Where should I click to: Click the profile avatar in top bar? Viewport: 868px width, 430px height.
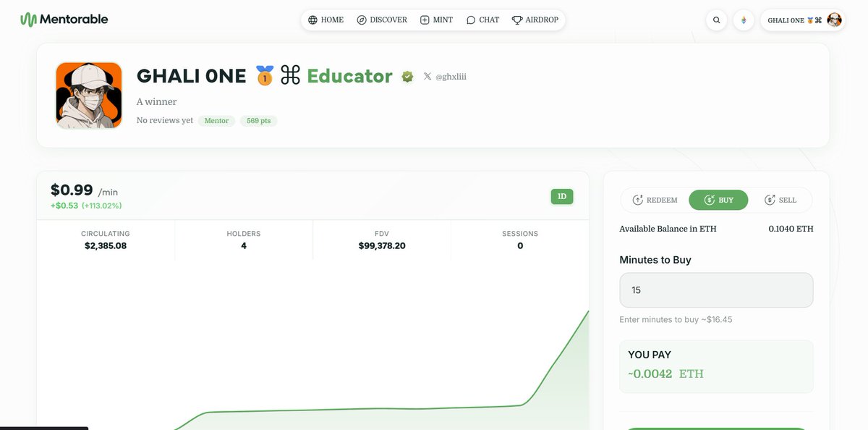[834, 20]
